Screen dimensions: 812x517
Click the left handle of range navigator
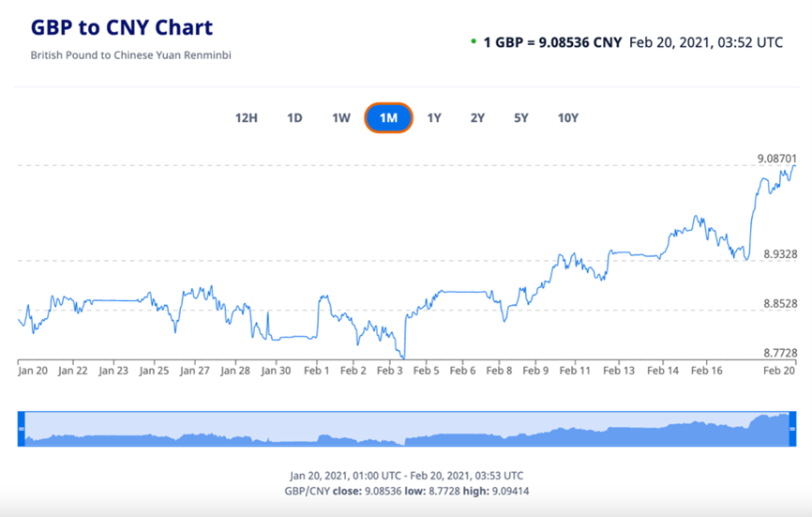point(22,428)
